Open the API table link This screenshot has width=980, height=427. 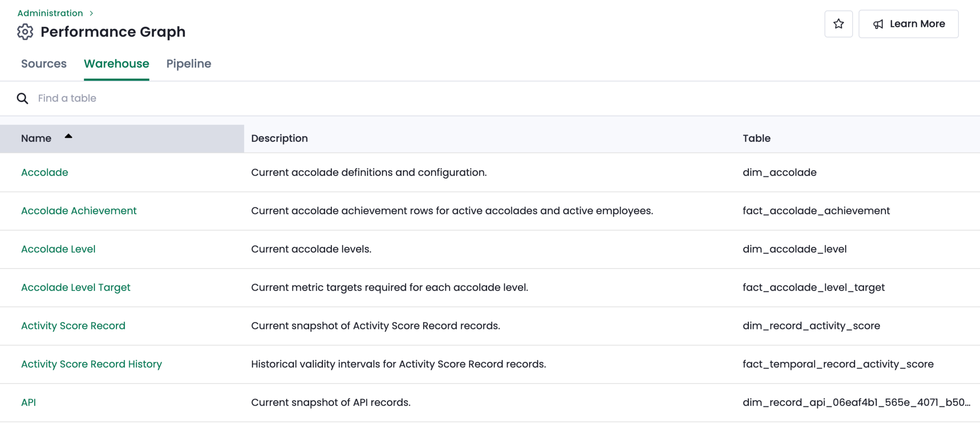28,403
